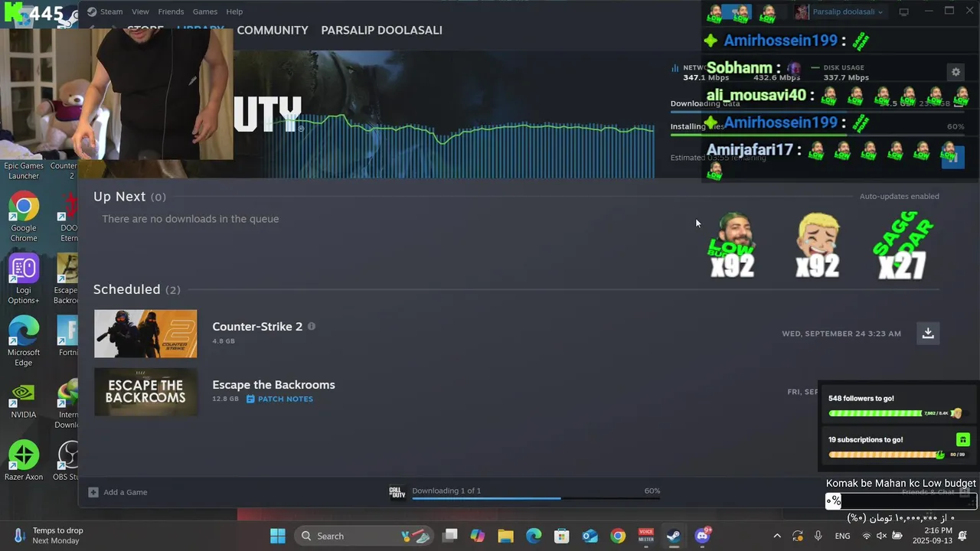
Task: Click Add a Game button
Action: (118, 492)
